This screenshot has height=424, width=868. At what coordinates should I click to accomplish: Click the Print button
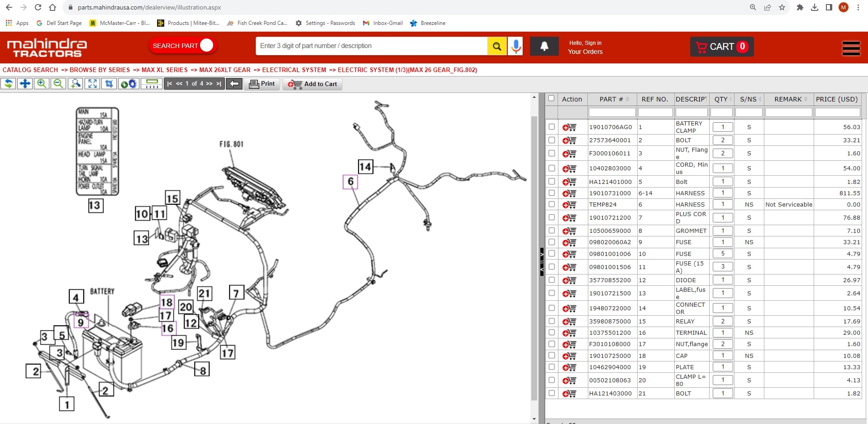(x=262, y=84)
